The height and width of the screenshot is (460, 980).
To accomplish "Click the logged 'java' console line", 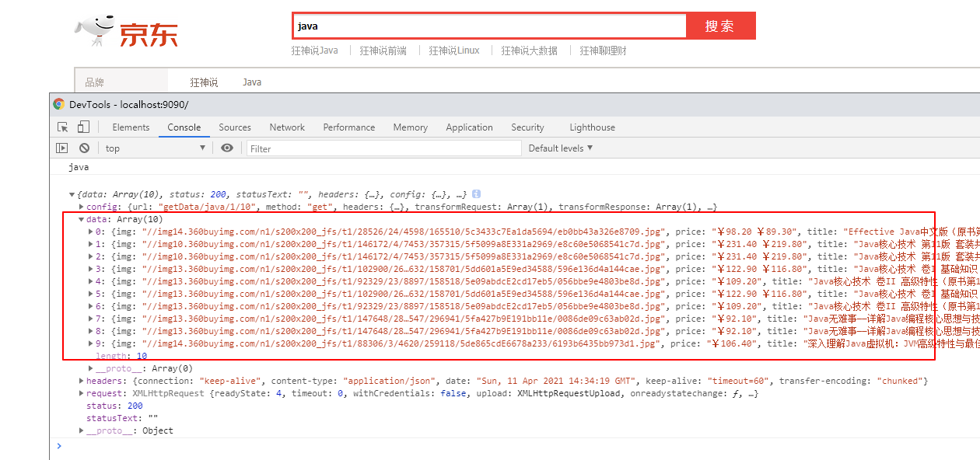I will (79, 167).
